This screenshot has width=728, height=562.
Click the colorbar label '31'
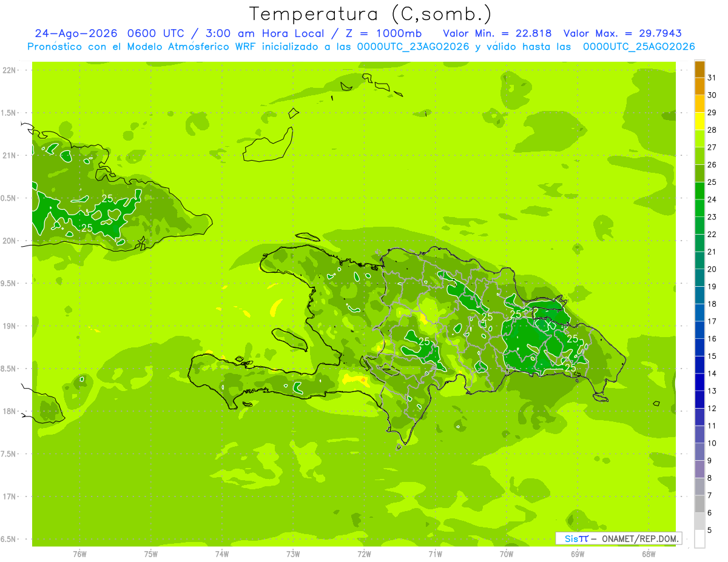[x=712, y=78]
